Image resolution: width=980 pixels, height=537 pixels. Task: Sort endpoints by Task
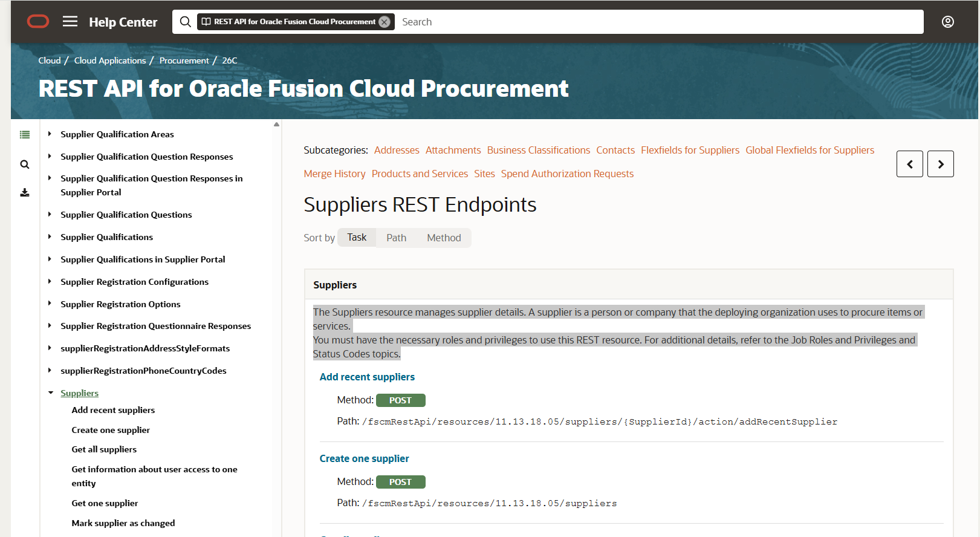(x=357, y=238)
